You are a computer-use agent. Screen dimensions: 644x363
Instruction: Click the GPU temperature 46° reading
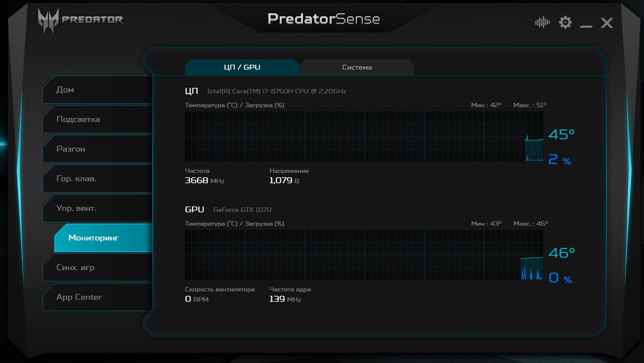coord(562,253)
